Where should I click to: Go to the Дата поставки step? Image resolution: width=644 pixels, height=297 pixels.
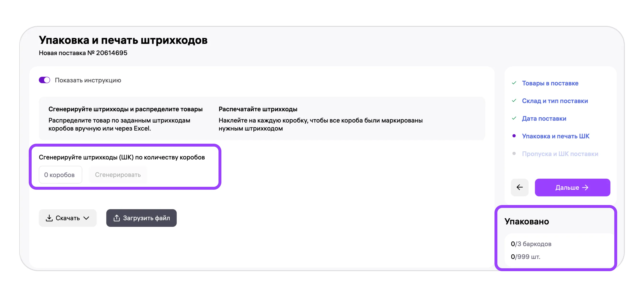[x=544, y=119]
